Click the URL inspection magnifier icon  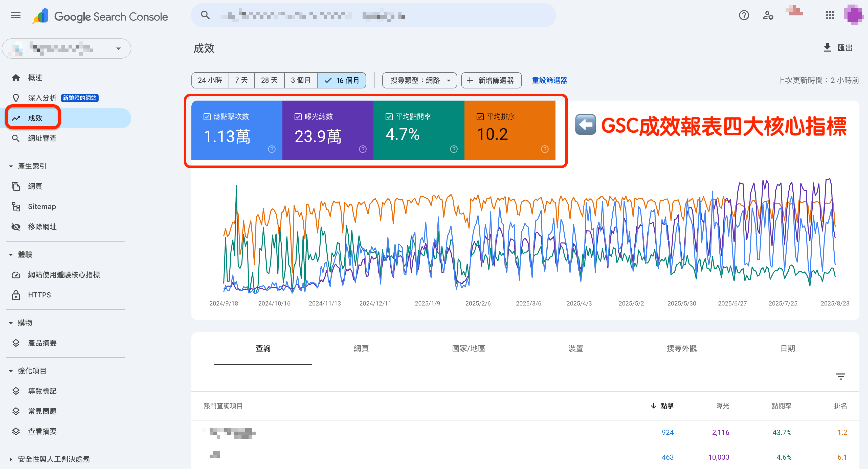click(x=16, y=138)
